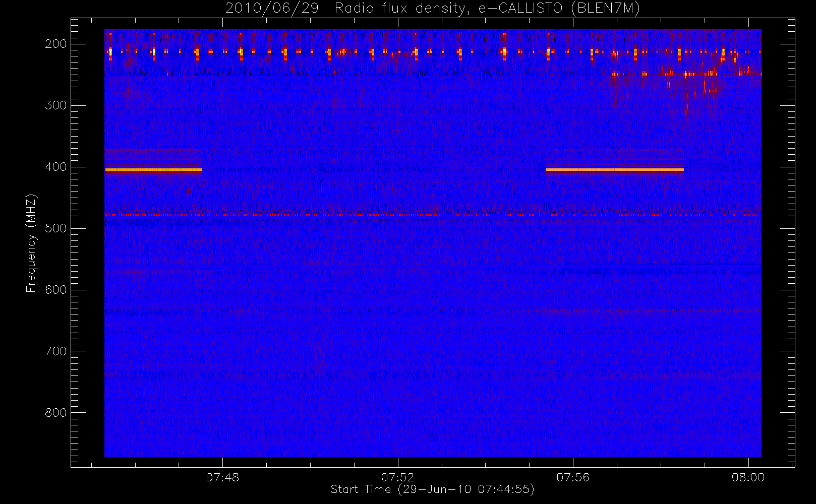Click the 600 frequency tick label
The width and height of the screenshot is (816, 504).
[56, 290]
